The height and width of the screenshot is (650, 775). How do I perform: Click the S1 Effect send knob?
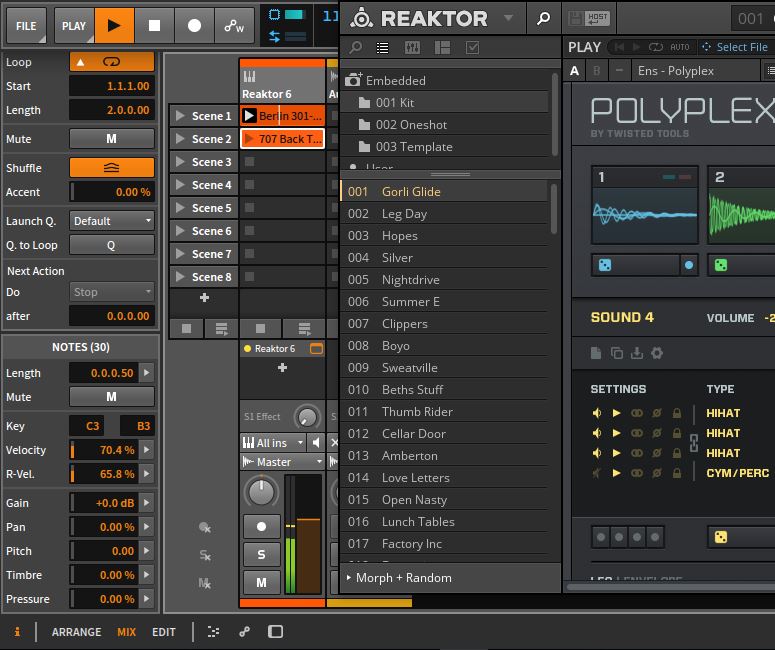(x=307, y=417)
